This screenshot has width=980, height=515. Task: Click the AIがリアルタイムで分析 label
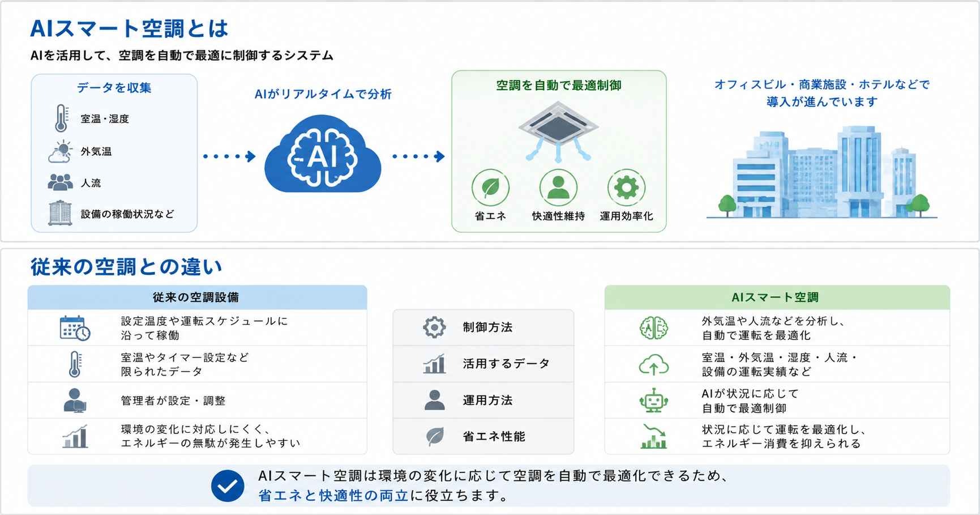click(x=323, y=94)
